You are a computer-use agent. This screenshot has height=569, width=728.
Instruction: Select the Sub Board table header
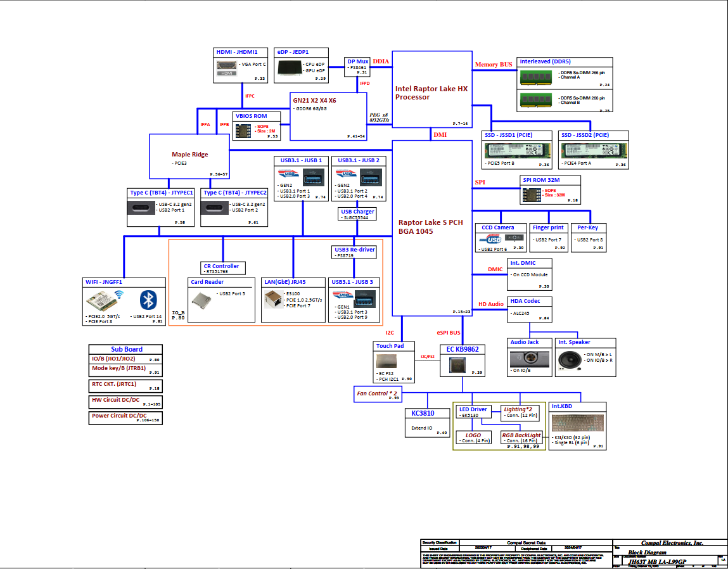[x=127, y=349]
